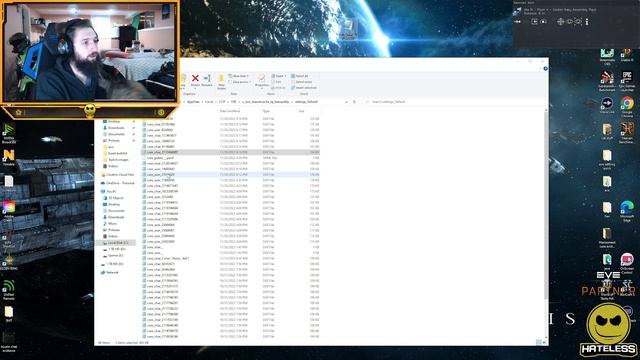640x360 pixels.
Task: Open OnScreen Control desktop shortcut
Action: coord(627,259)
